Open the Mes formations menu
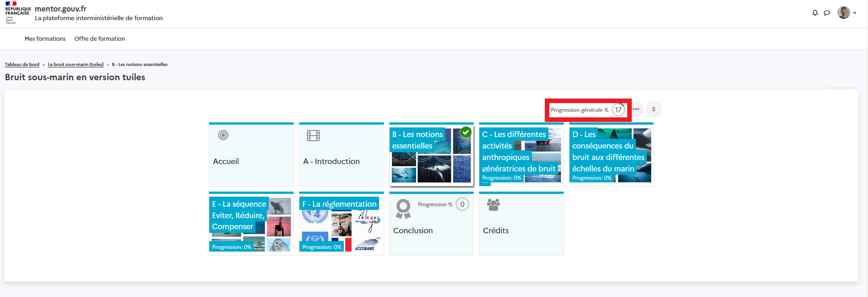 (45, 39)
